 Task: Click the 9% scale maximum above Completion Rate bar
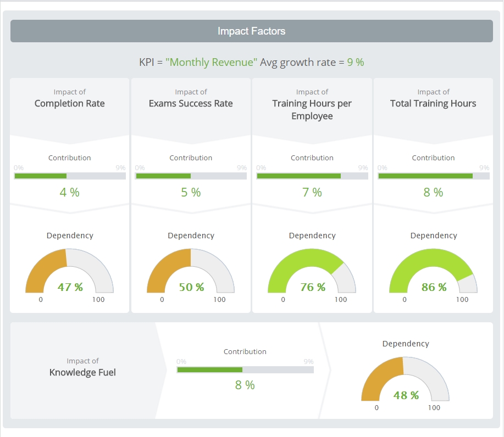[x=120, y=167]
